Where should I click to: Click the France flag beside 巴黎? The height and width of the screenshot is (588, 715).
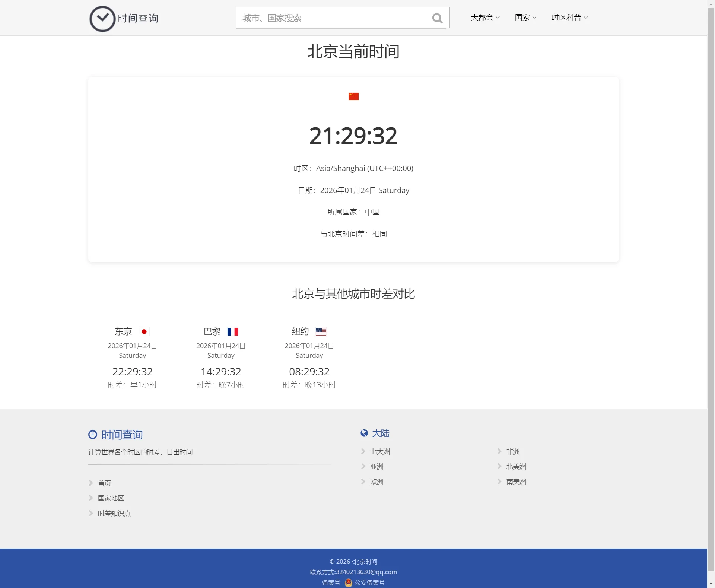tap(233, 331)
